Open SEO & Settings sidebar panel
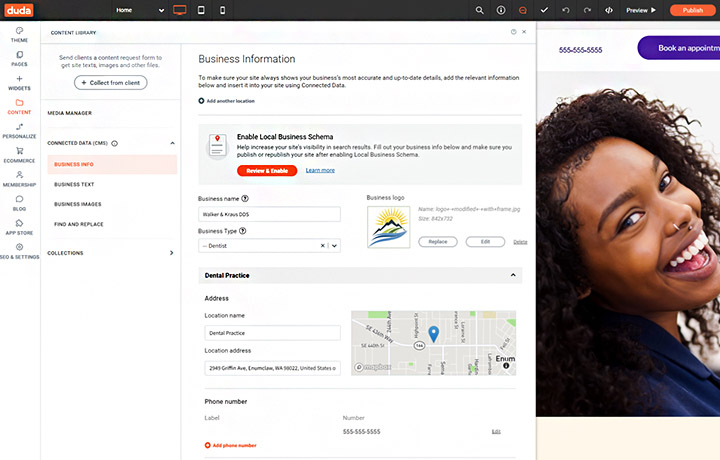Image resolution: width=720 pixels, height=460 pixels. point(19,251)
